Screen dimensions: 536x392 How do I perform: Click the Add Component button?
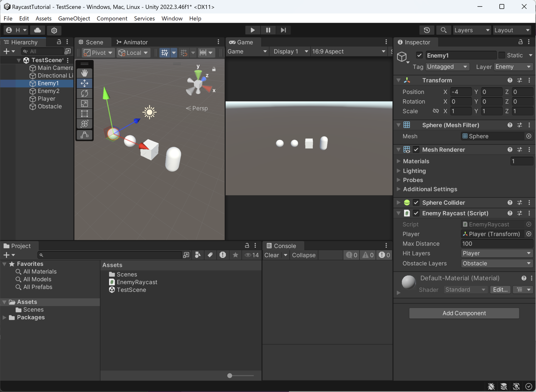(464, 313)
